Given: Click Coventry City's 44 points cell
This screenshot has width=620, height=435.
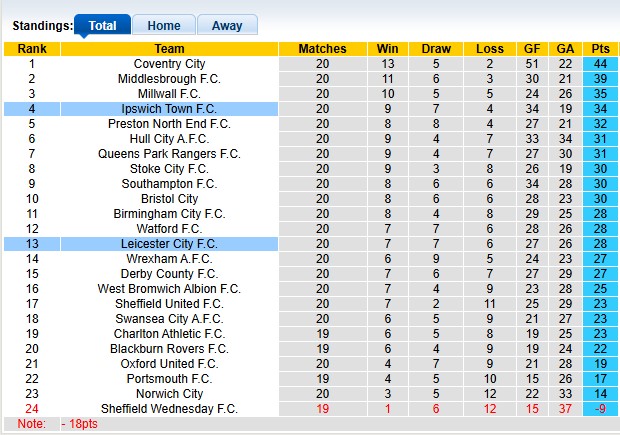Looking at the screenshot, I should pos(601,64).
